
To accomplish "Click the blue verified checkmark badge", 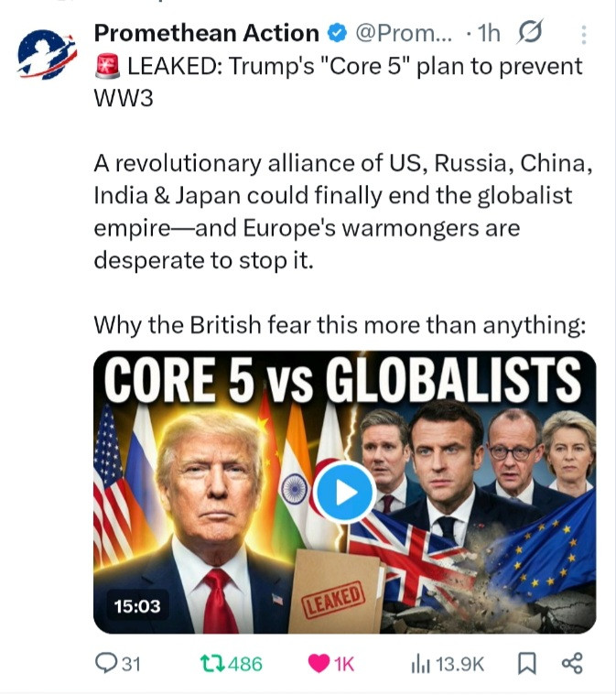I will click(x=337, y=34).
